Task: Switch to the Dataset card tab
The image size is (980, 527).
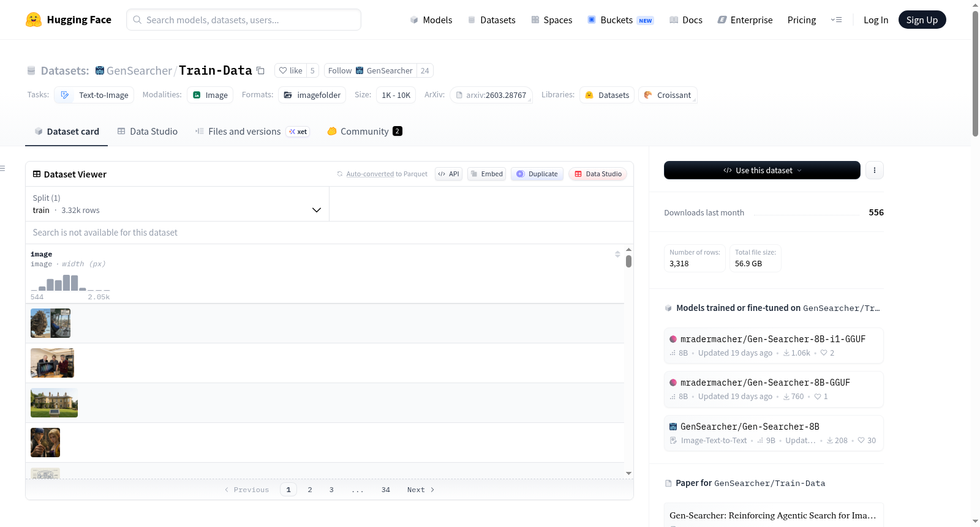Action: pos(67,132)
